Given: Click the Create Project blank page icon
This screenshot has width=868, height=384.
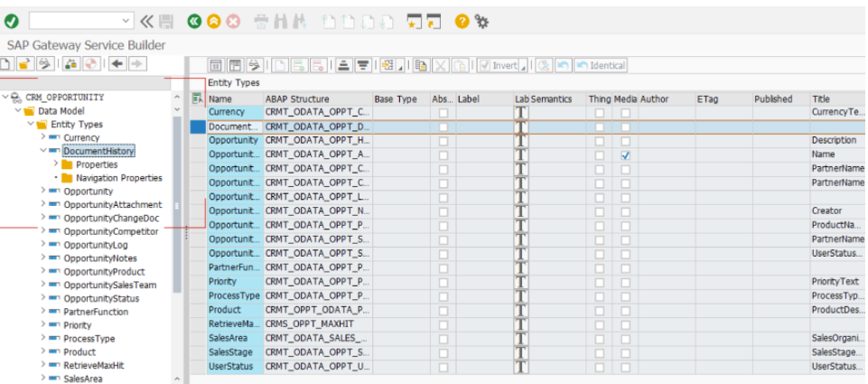Looking at the screenshot, I should point(6,64).
